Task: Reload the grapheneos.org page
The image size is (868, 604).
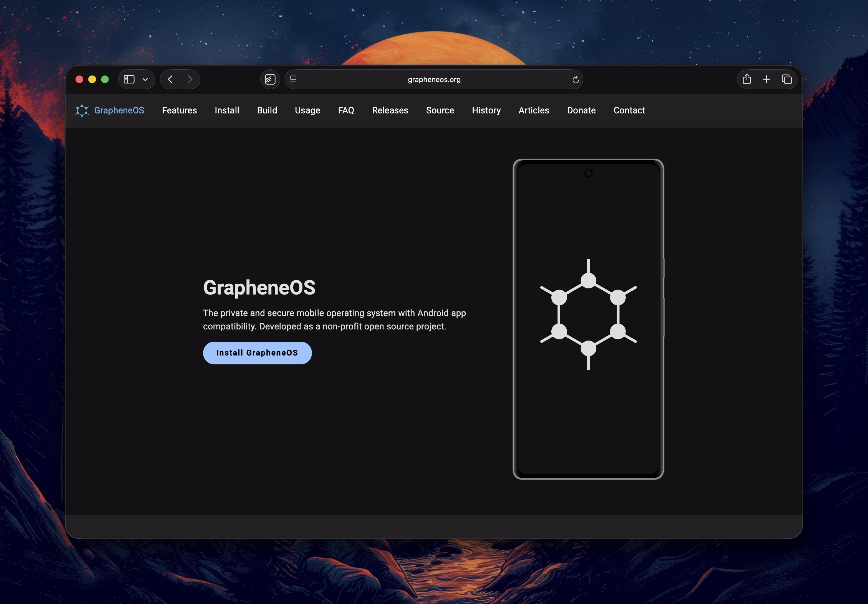Action: tap(576, 79)
